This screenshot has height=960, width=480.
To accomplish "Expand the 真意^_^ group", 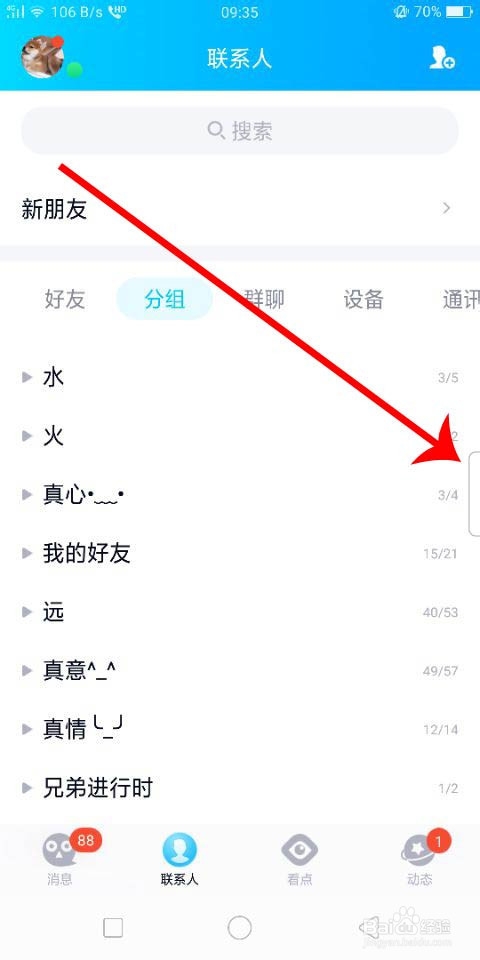I will [x=240, y=671].
